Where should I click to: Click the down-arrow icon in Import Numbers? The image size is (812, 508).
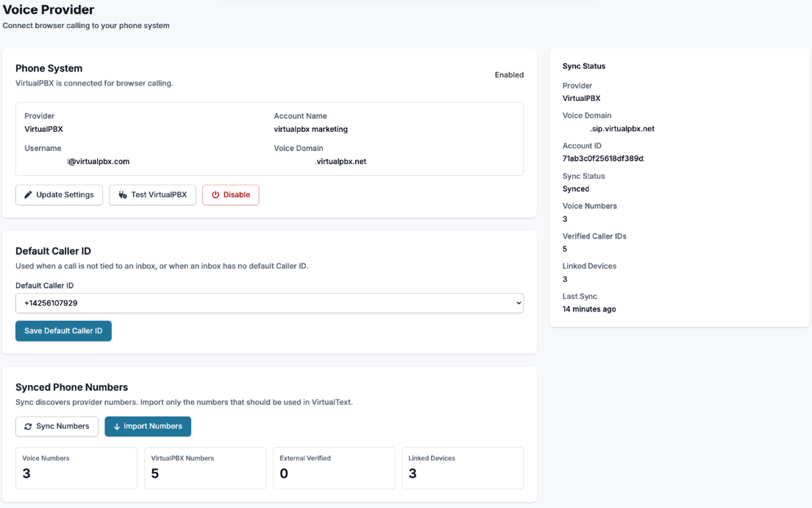click(x=116, y=426)
